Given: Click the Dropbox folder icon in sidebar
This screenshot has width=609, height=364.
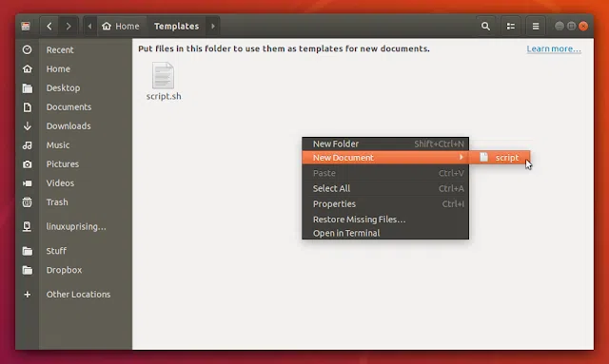Looking at the screenshot, I should click(x=28, y=270).
